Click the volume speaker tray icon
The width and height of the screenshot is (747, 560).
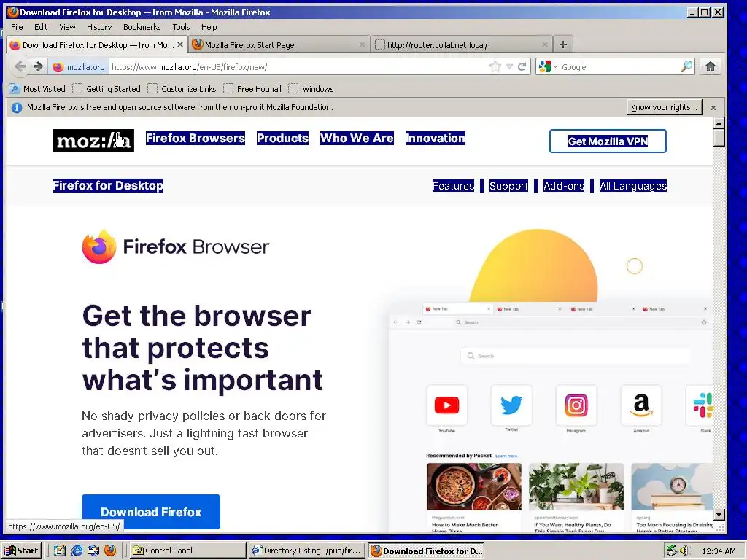684,551
